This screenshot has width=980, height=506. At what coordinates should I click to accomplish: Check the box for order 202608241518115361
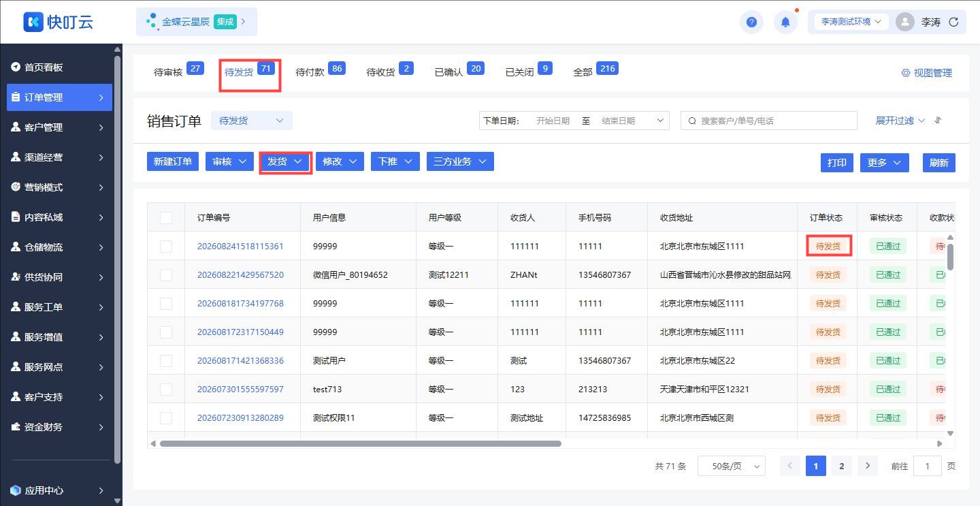point(166,247)
